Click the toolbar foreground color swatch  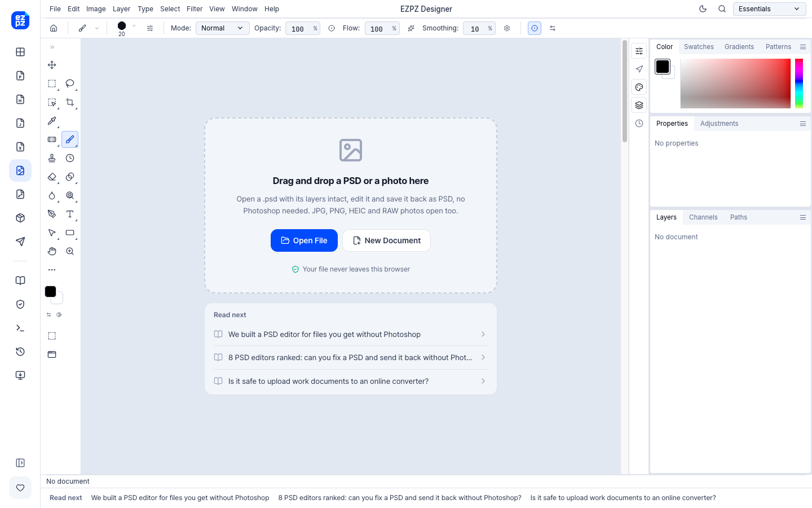(x=50, y=291)
